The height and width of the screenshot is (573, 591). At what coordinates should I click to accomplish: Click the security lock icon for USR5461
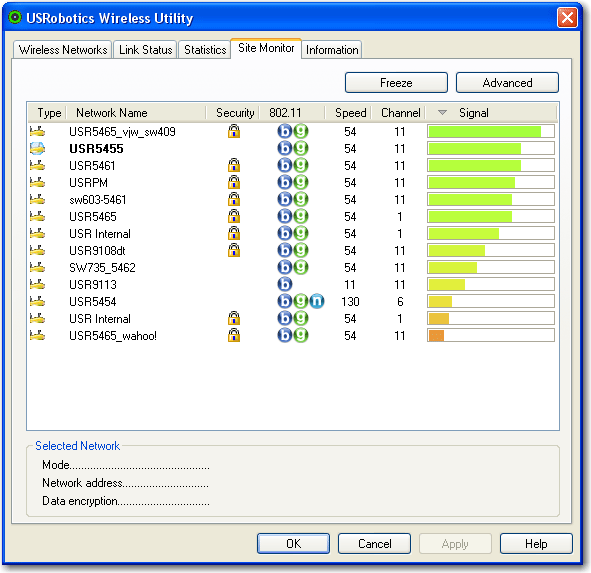click(234, 165)
